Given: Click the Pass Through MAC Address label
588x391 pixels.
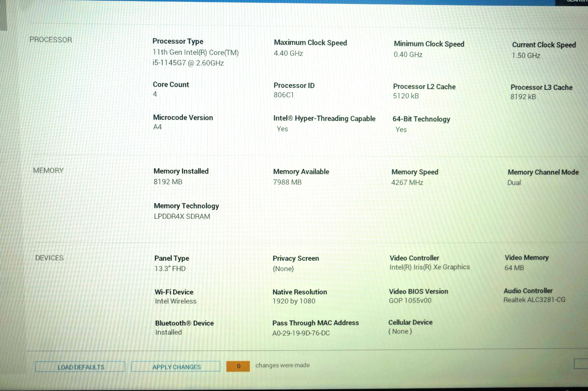Looking at the screenshot, I should tap(315, 323).
